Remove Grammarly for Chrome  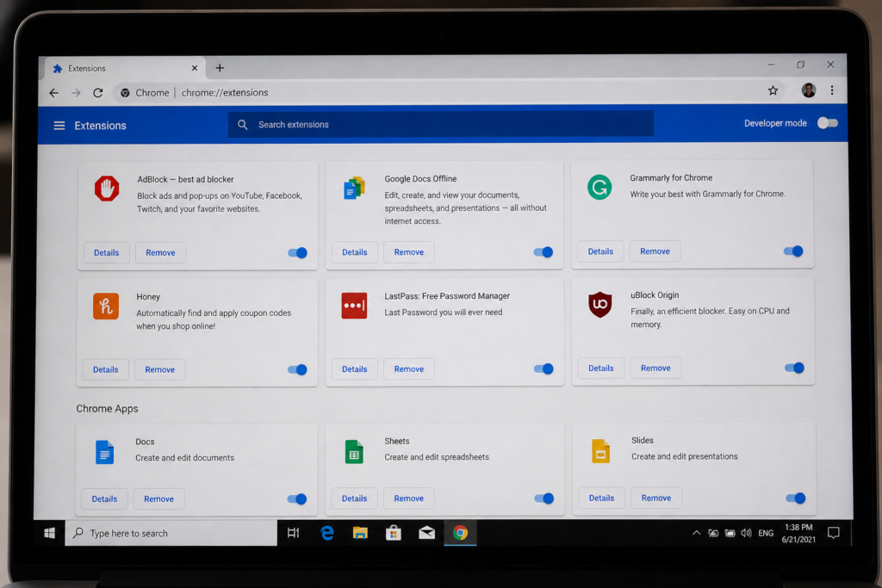pos(655,251)
